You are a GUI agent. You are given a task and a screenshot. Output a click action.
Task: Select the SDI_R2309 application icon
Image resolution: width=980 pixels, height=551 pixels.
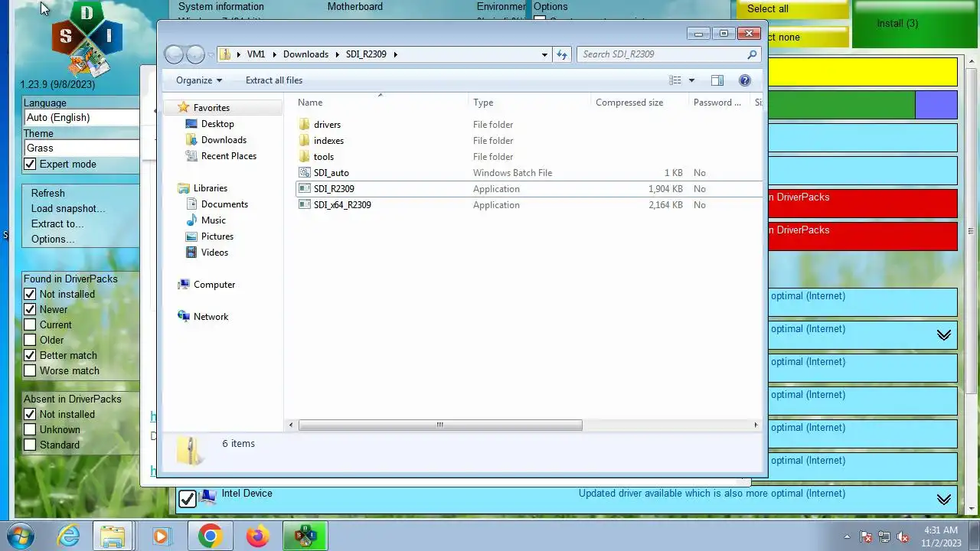click(x=304, y=189)
